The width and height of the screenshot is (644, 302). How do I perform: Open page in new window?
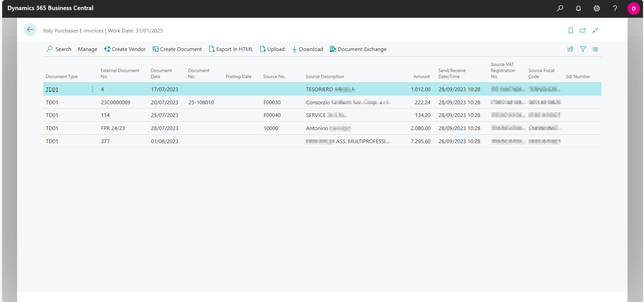click(x=583, y=31)
